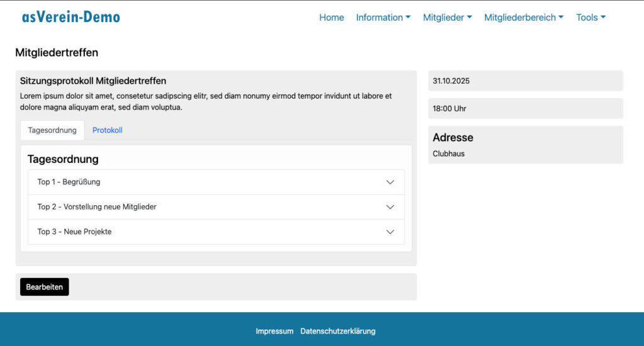
Task: Expand the Mitglieder navigation dropdown
Action: [447, 18]
